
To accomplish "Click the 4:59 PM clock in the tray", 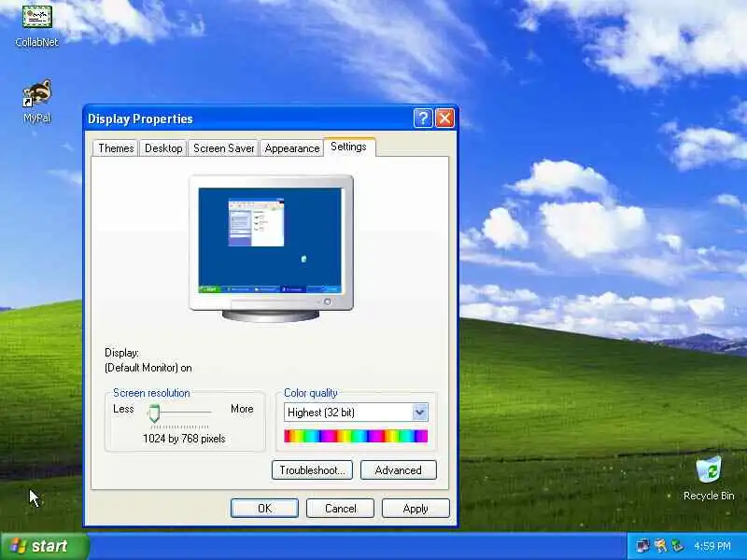I will pyautogui.click(x=712, y=546).
